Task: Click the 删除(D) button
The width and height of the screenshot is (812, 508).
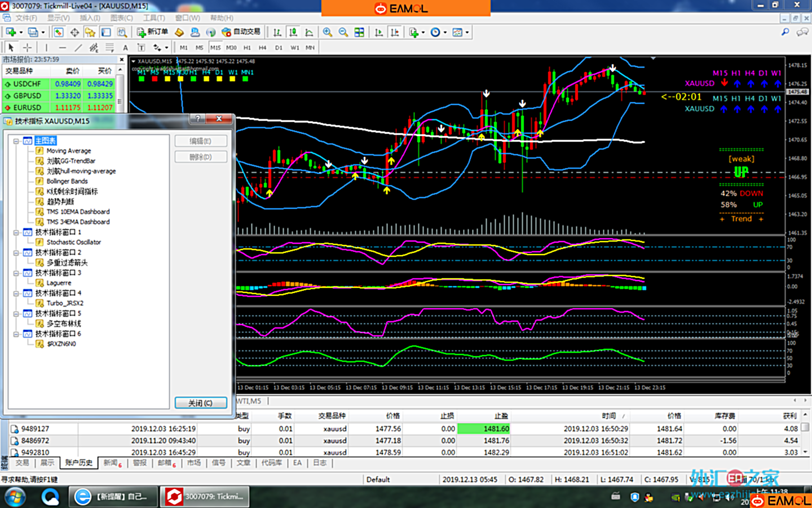Action: [x=201, y=157]
